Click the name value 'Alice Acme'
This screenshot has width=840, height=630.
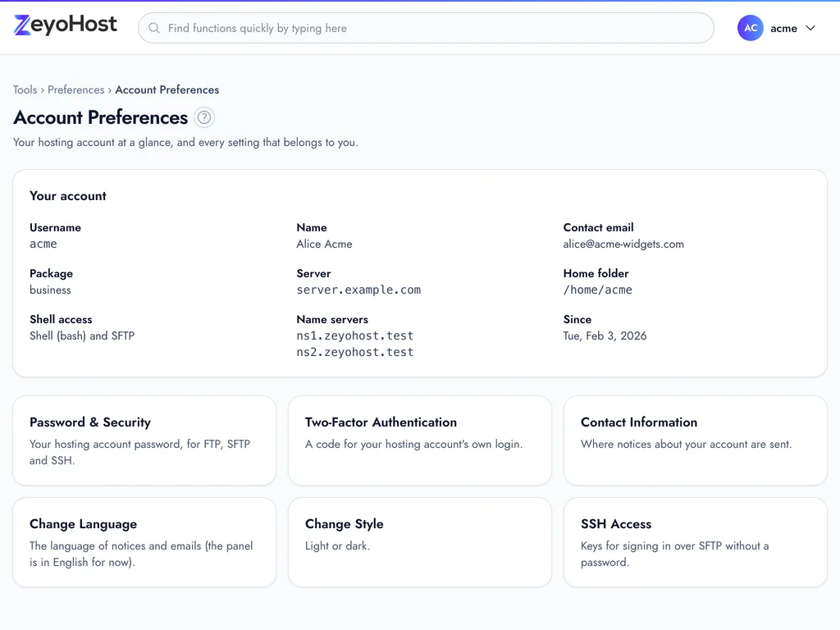click(324, 244)
